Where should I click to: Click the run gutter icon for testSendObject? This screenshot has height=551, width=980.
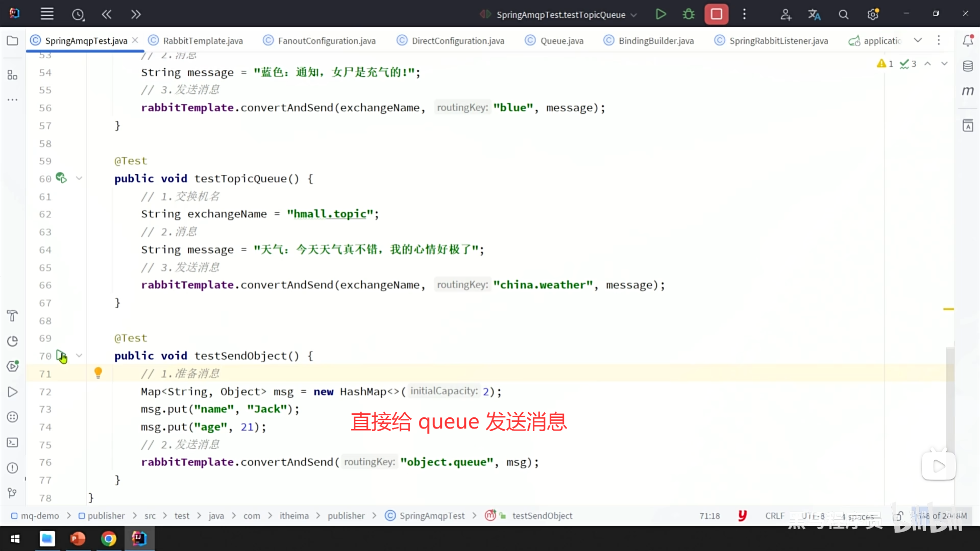(61, 356)
